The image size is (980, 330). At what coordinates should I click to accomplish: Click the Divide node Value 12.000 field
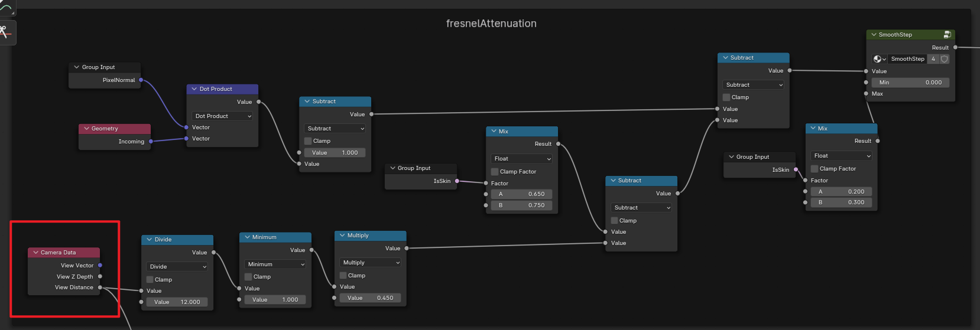[177, 302]
